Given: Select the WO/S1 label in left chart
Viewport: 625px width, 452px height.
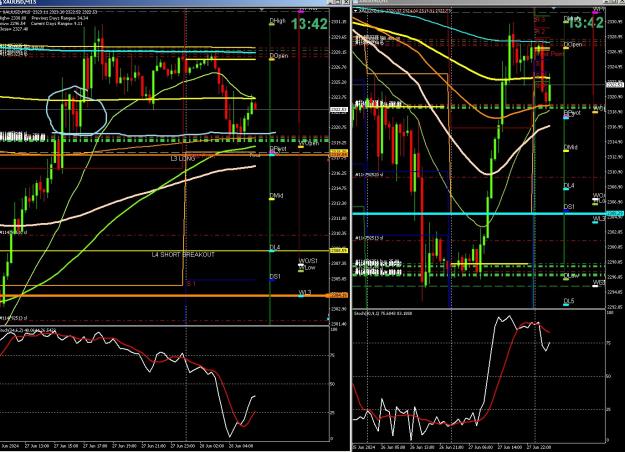Looking at the screenshot, I should (x=309, y=261).
